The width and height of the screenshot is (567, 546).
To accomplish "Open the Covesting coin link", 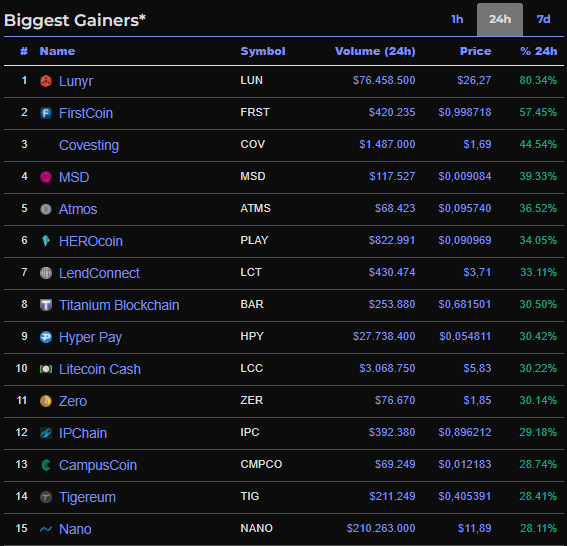I will click(x=89, y=145).
